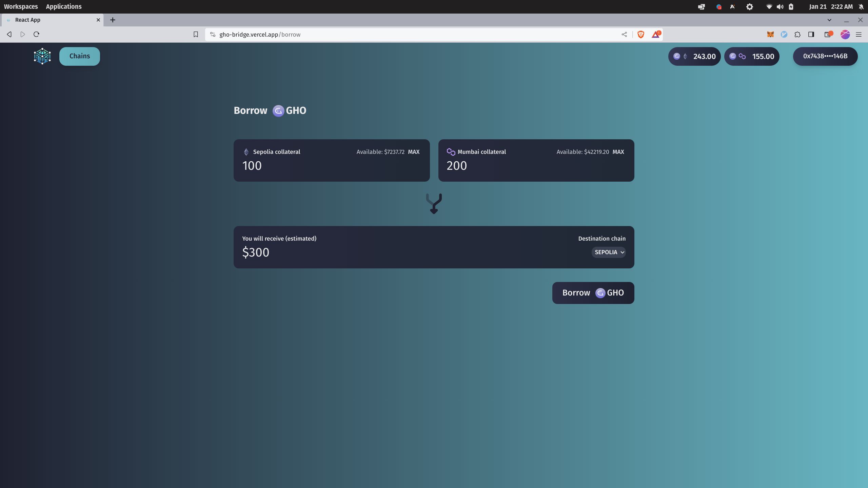The height and width of the screenshot is (488, 868).
Task: Switch to the React App tab
Action: [x=53, y=20]
